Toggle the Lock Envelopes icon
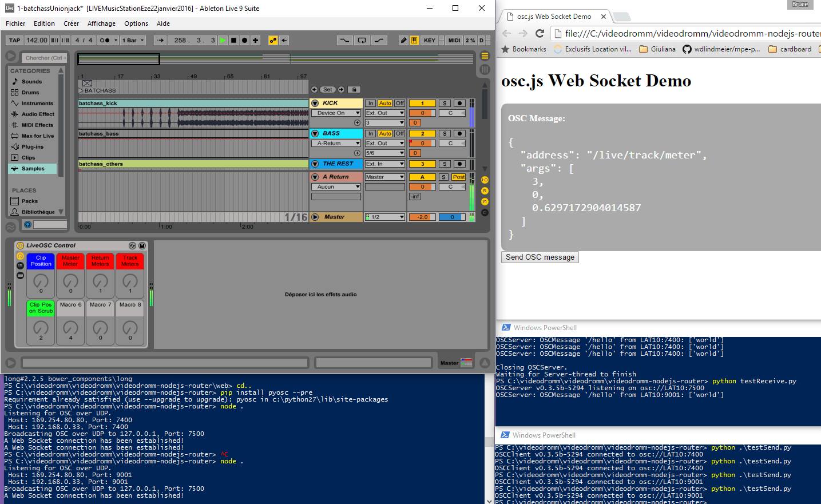The image size is (821, 504). point(354,89)
